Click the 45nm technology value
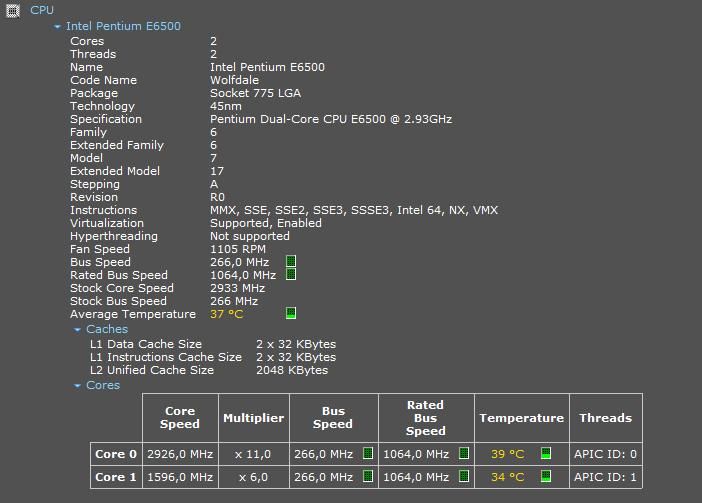702x503 pixels. click(x=226, y=106)
